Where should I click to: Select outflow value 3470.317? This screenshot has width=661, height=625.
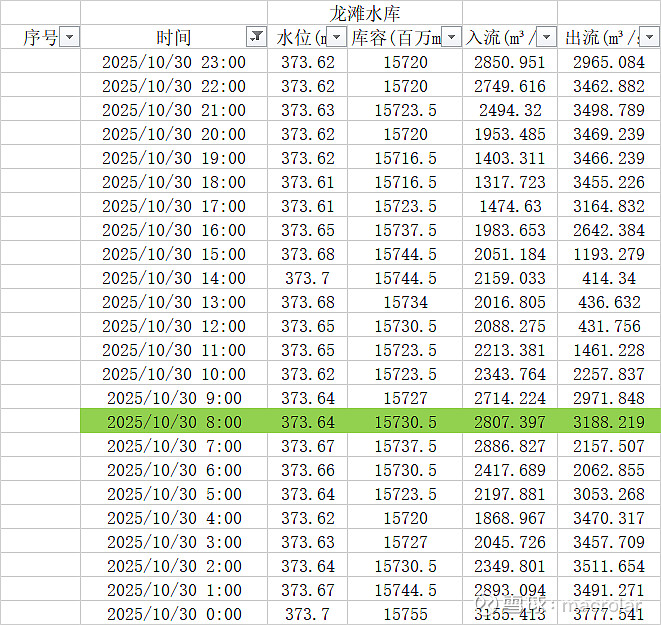[x=609, y=518]
